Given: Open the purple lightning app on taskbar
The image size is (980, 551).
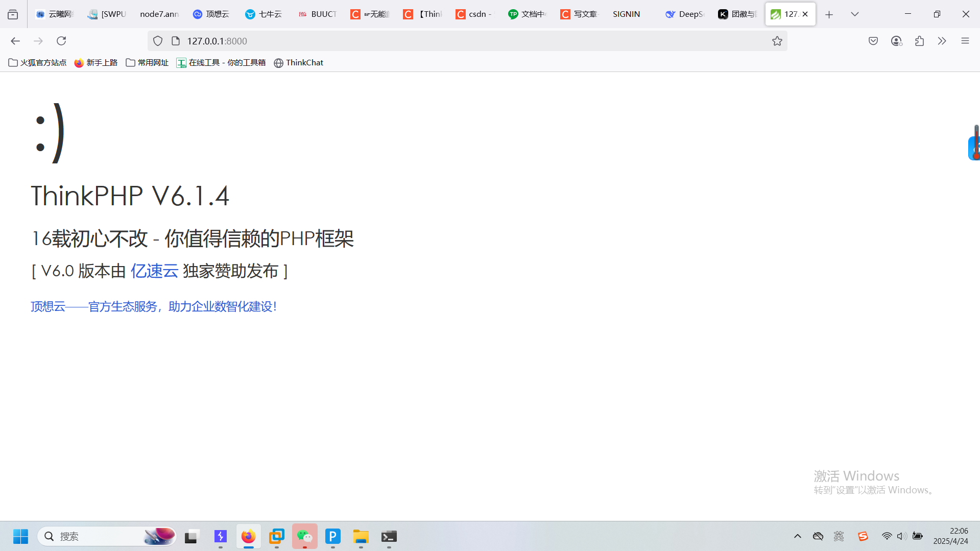Looking at the screenshot, I should coord(220,536).
